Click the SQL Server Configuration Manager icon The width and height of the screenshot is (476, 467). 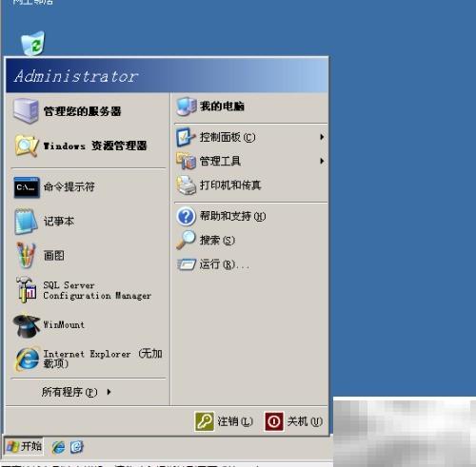point(27,290)
